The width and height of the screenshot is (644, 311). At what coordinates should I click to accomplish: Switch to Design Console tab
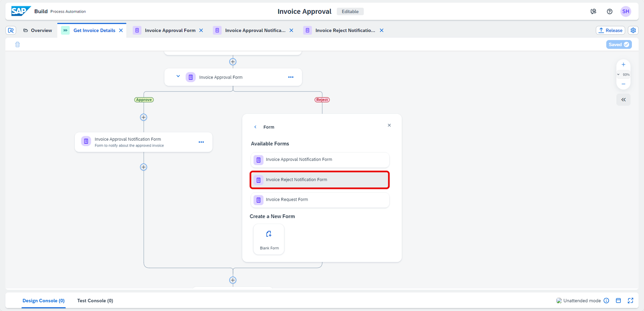click(43, 301)
